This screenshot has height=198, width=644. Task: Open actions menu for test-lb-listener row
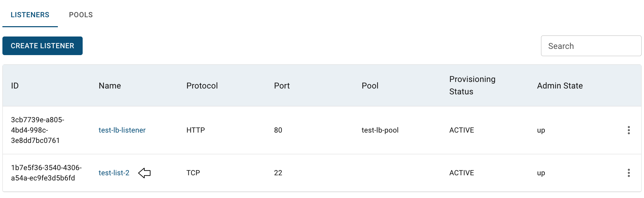[x=629, y=130]
